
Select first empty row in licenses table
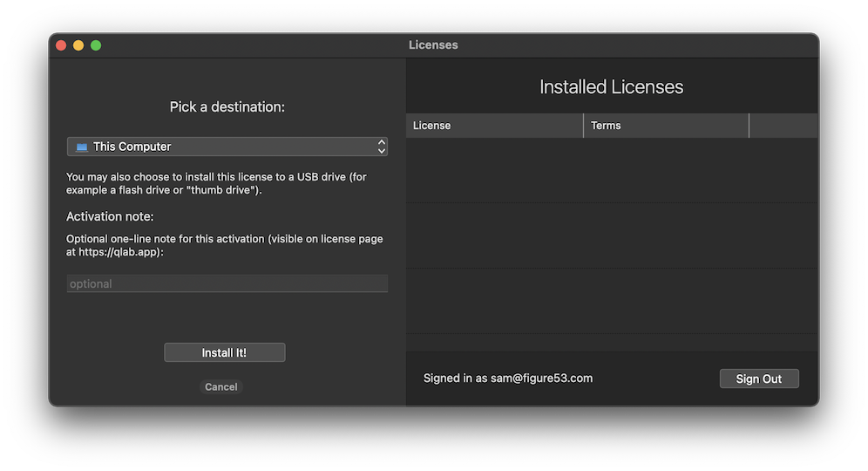click(x=611, y=170)
